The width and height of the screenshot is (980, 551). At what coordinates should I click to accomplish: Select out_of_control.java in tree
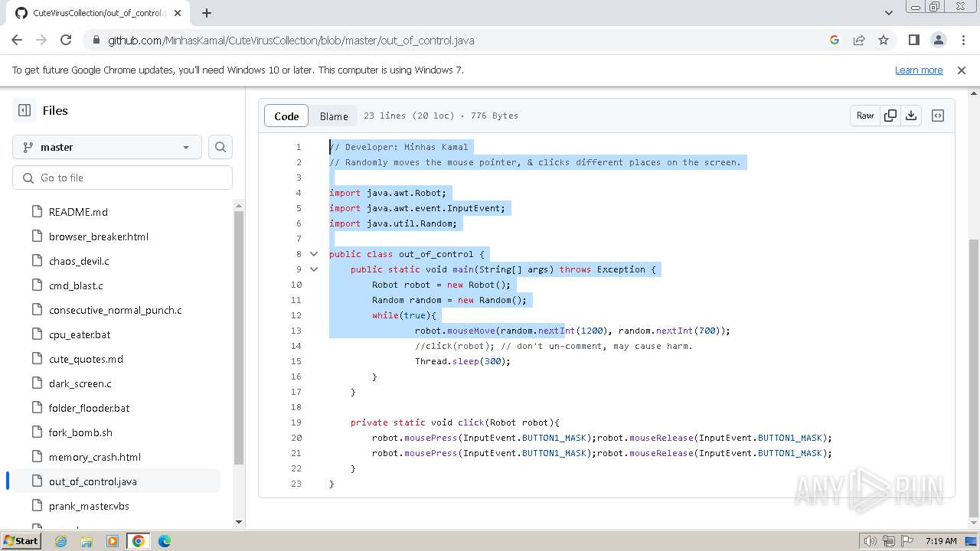pyautogui.click(x=117, y=481)
